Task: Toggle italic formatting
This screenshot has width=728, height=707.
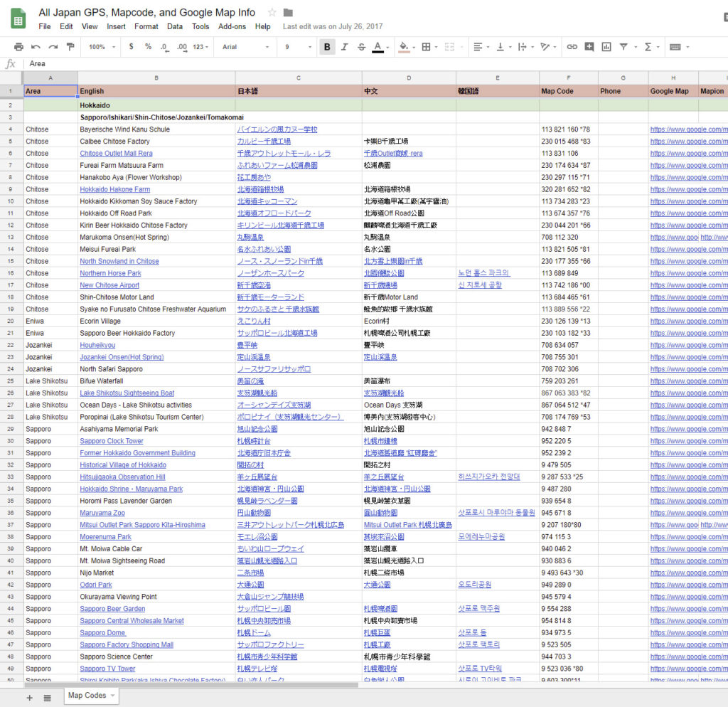Action: pos(344,47)
